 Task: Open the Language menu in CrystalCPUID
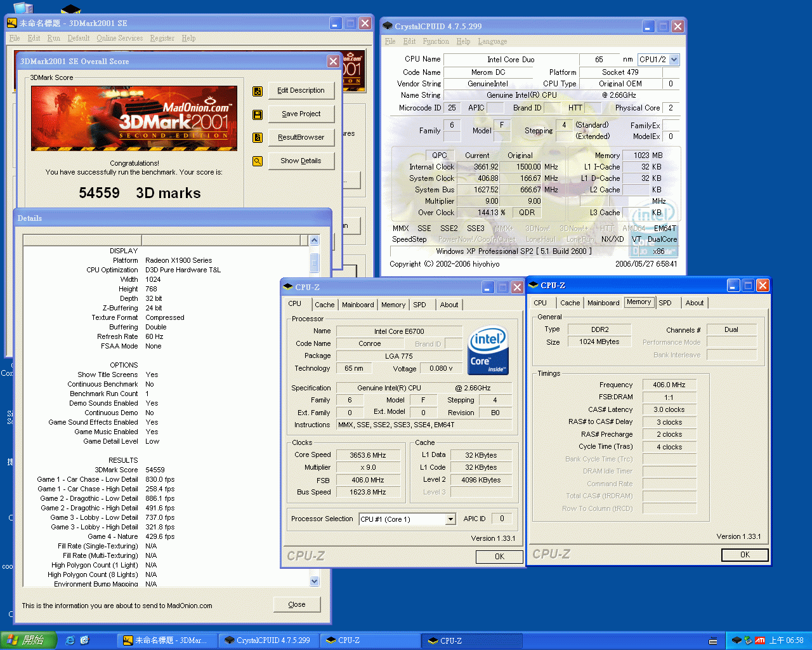coord(492,41)
